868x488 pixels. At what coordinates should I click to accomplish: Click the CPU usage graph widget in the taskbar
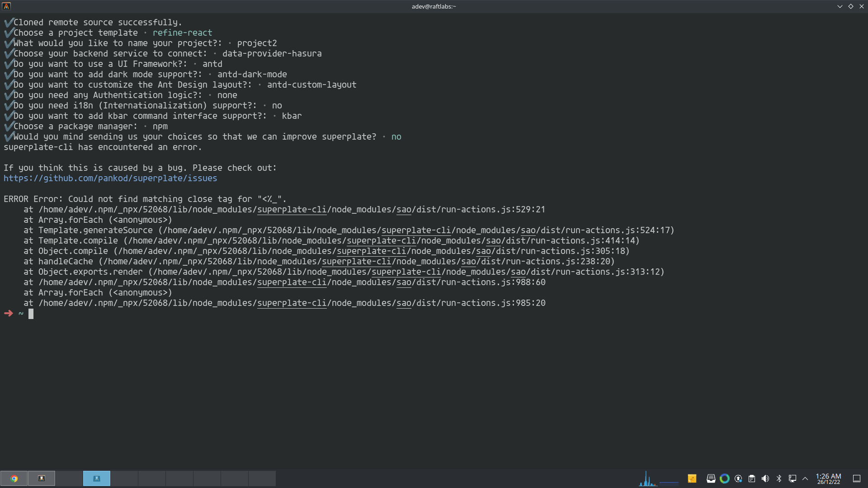(648, 478)
